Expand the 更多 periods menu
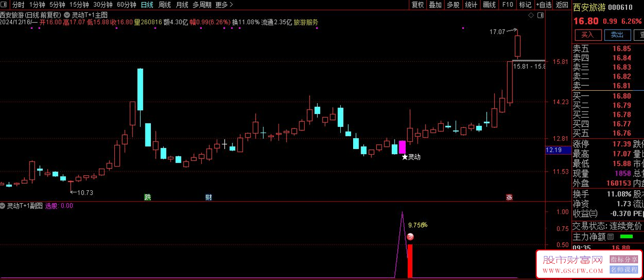644x280 pixels. coord(224,5)
